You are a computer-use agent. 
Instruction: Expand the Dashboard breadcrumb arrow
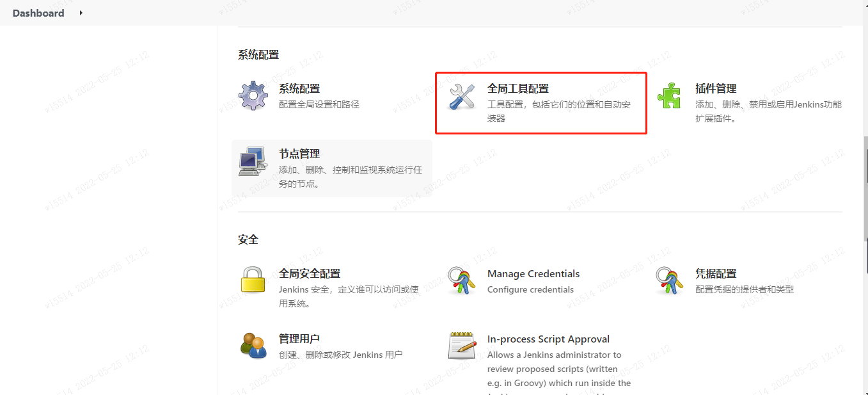tap(81, 13)
